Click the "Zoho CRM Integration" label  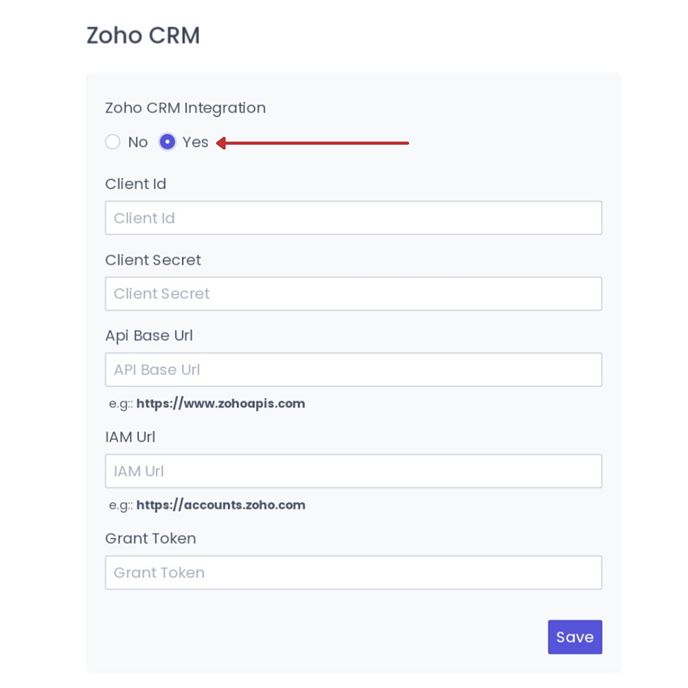coord(185,108)
